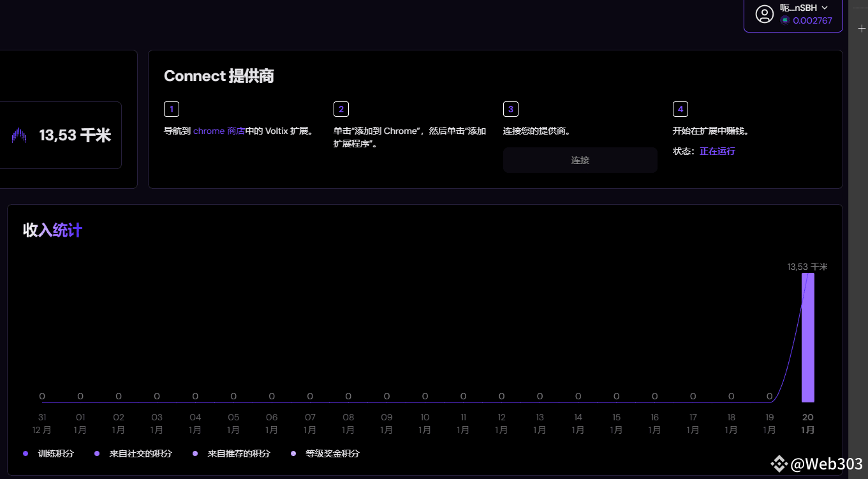
Task: Toggle 等级奖金积分 legend entry
Action: [x=325, y=453]
